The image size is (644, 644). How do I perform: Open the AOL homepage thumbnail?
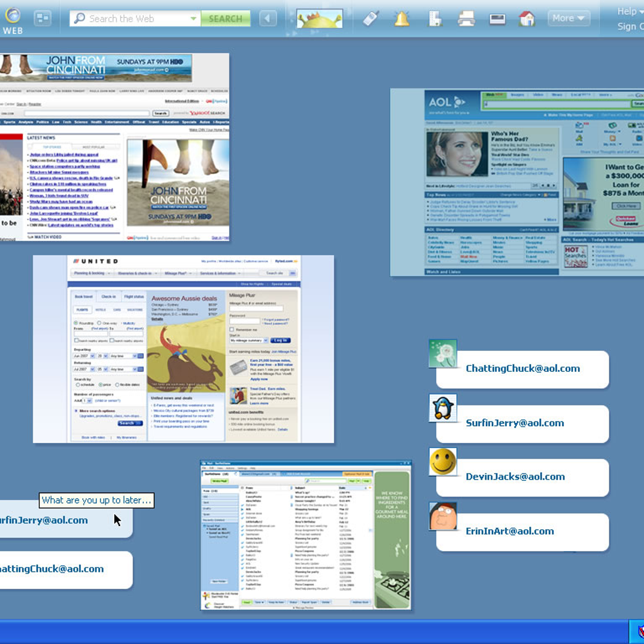[517, 182]
